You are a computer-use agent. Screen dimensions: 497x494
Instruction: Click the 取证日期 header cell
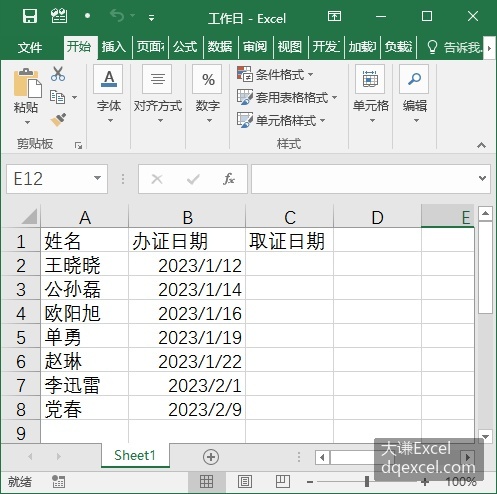point(289,241)
